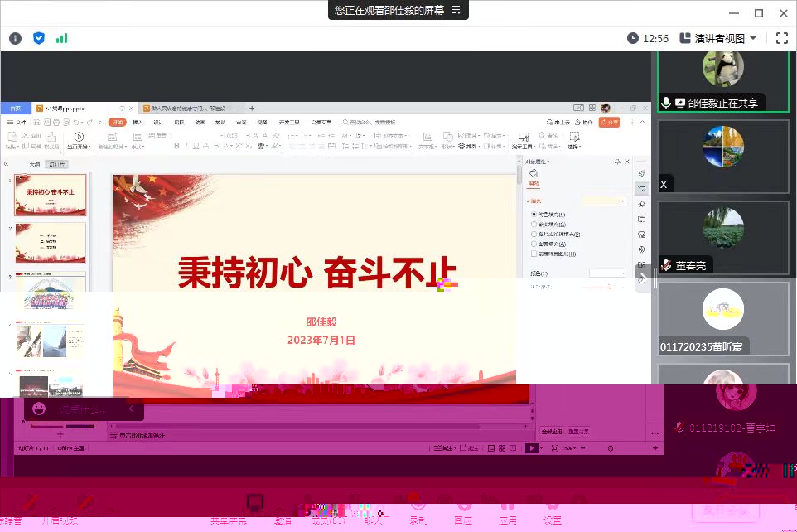Click the new slide icon

coord(113,137)
